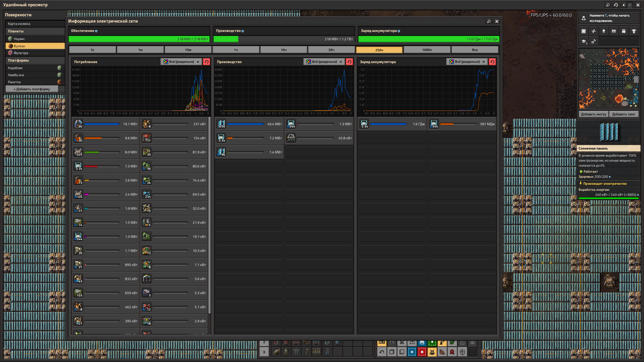Click the tips graduation cap icon

[x=584, y=41]
